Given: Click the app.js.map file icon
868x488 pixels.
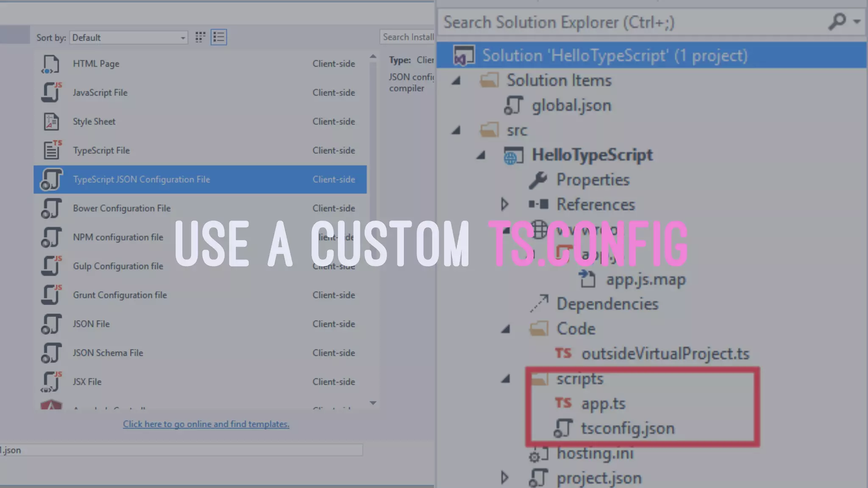Looking at the screenshot, I should click(587, 279).
